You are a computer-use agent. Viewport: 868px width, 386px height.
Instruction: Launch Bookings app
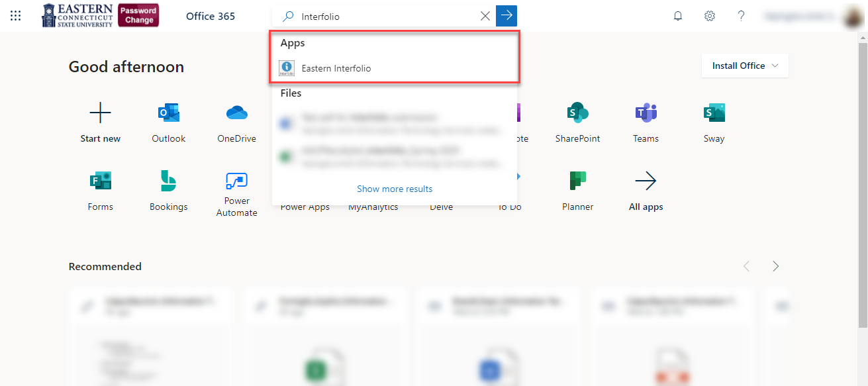pos(168,191)
